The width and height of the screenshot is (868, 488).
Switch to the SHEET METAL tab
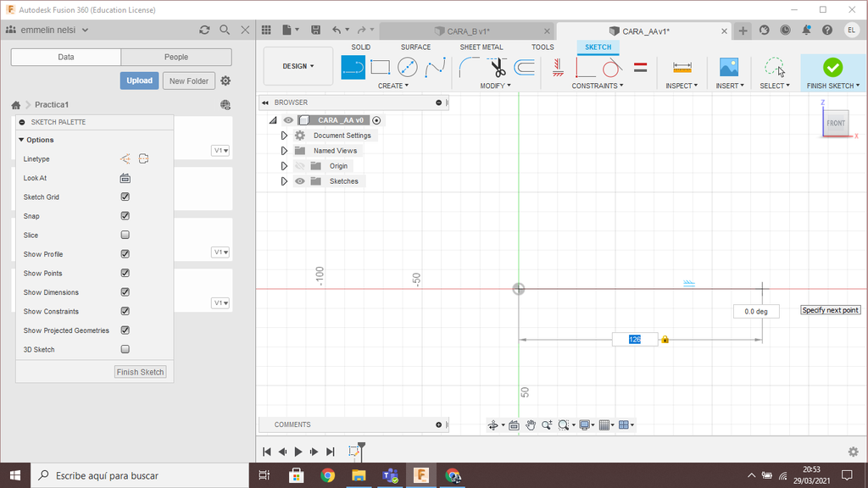[x=481, y=47]
